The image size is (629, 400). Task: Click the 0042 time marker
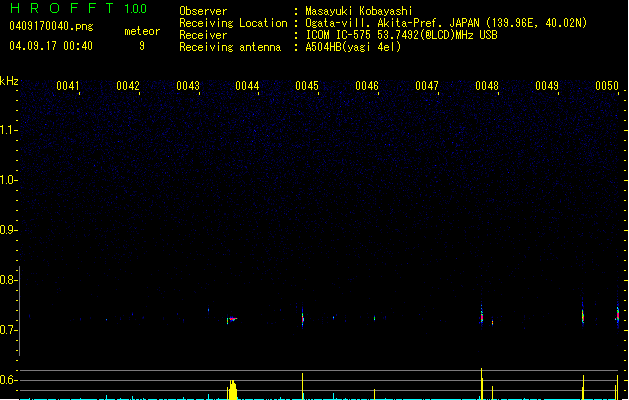[128, 86]
